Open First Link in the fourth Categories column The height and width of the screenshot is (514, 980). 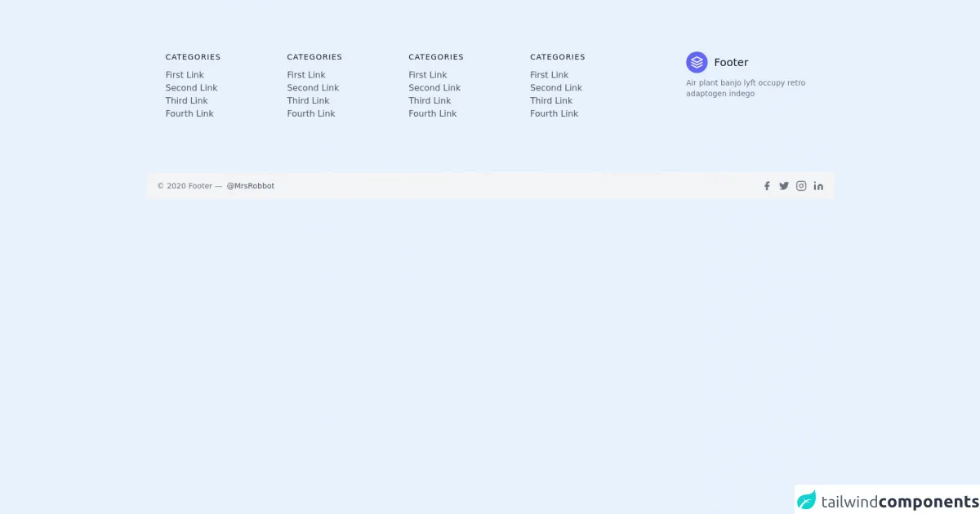(549, 75)
